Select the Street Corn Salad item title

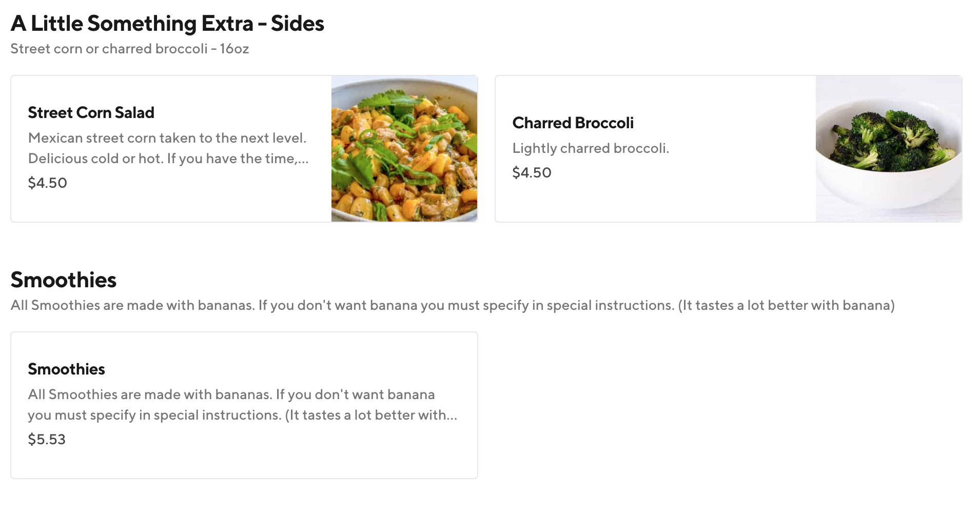(x=91, y=112)
